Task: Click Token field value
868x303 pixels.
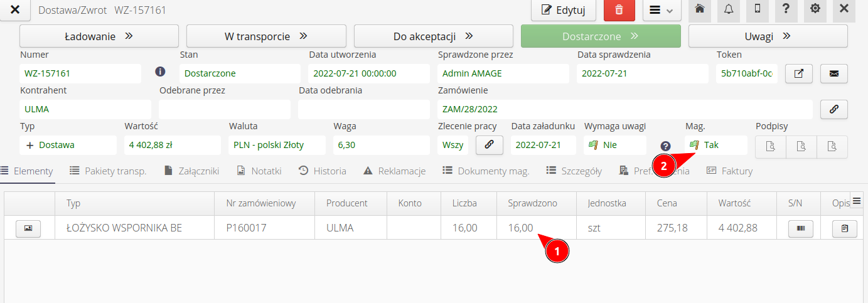Action: (x=747, y=73)
